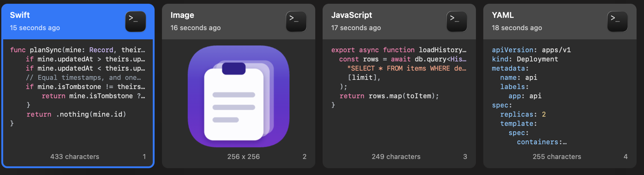Click the "256 x 256" size label

243,157
